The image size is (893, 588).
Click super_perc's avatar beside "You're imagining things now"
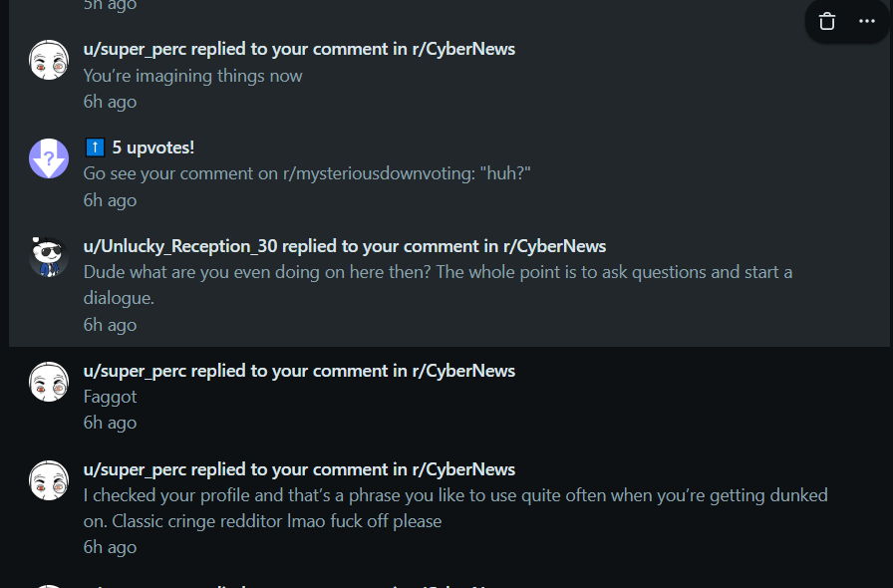point(49,60)
